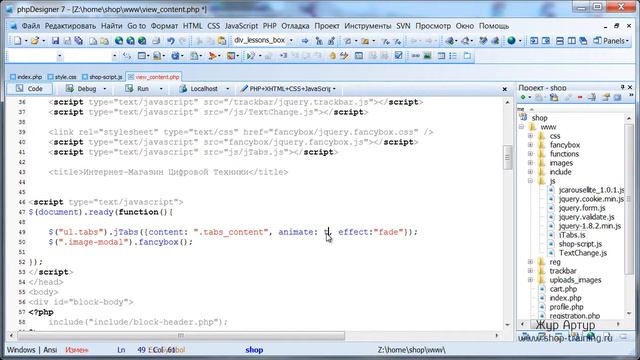The width and height of the screenshot is (640, 360).
Task: Click the Undo arrow icon
Action: [171, 41]
